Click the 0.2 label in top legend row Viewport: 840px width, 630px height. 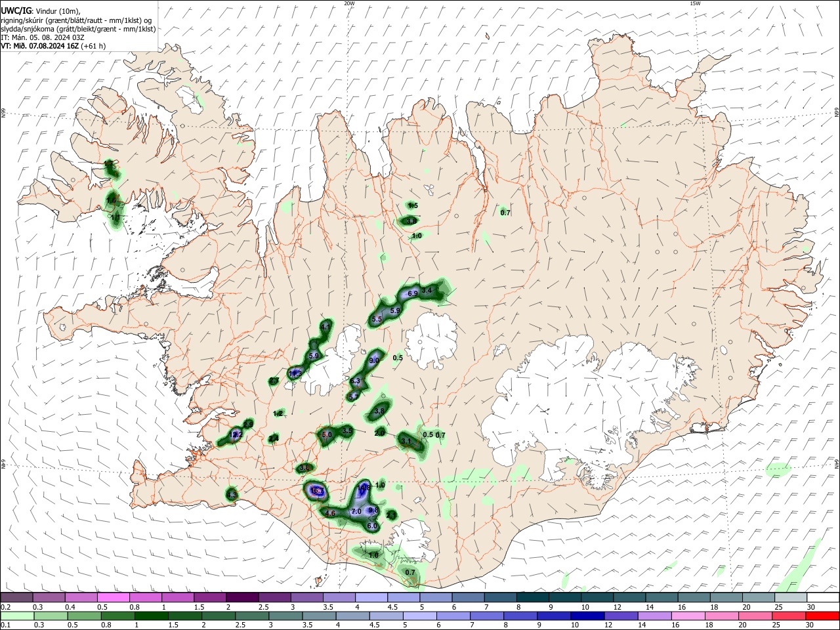coord(5,606)
